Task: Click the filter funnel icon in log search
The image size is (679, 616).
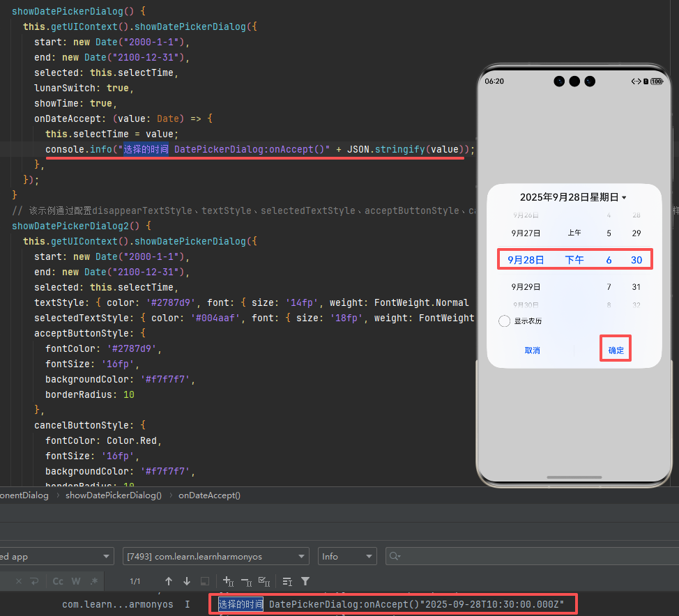Action: (x=305, y=581)
